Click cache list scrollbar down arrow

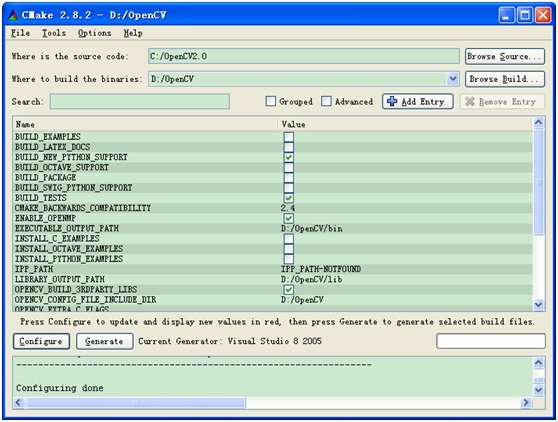pyautogui.click(x=538, y=305)
